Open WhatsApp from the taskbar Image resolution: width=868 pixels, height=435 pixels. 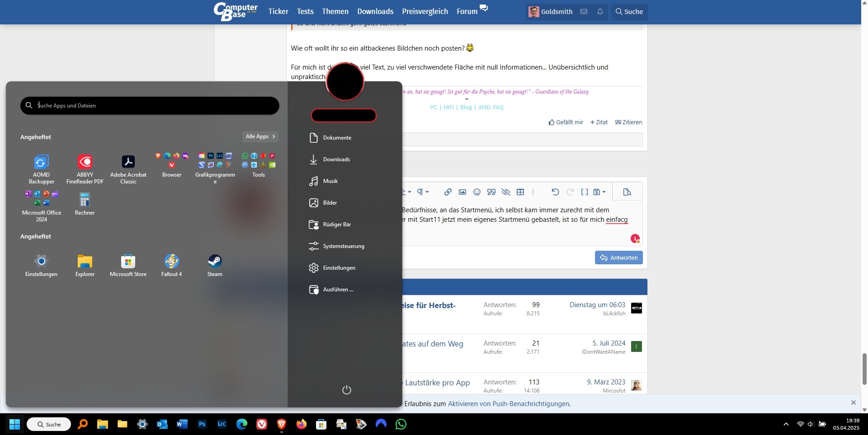401,424
